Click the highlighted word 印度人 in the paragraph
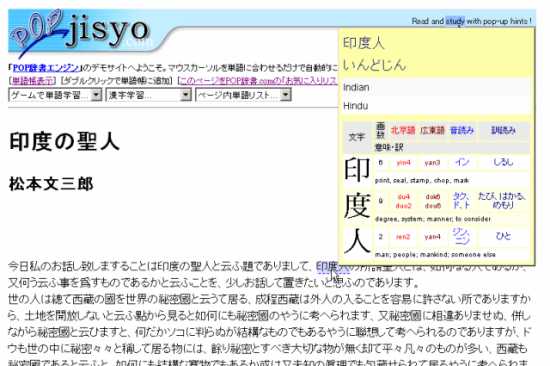550x366 pixels. pyautogui.click(x=332, y=267)
